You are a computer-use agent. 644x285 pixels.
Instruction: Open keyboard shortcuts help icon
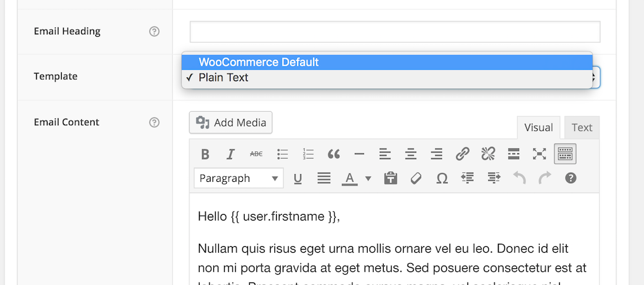571,178
